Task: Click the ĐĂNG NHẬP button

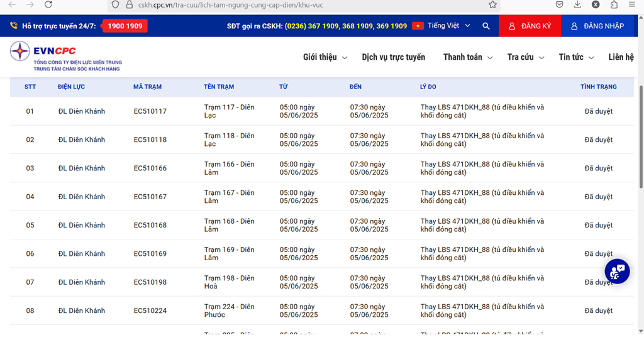Action: (597, 26)
